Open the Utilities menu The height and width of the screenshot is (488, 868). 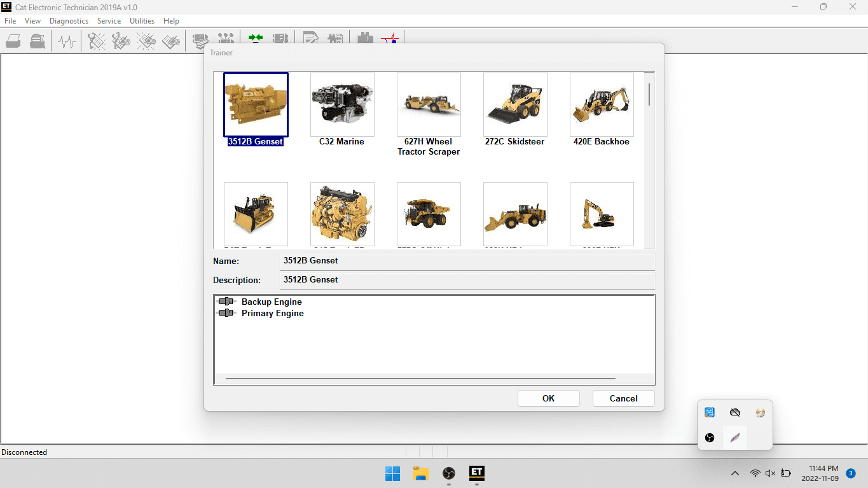[x=142, y=21]
